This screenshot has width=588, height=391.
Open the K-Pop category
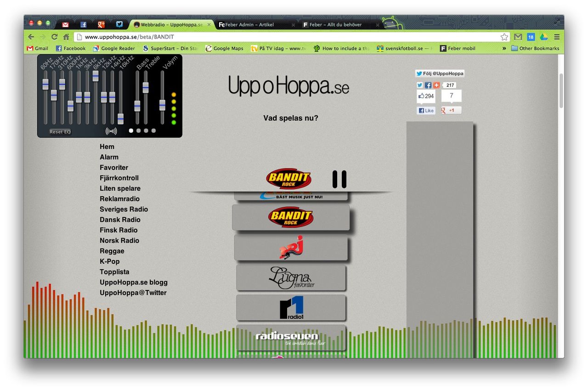point(110,261)
